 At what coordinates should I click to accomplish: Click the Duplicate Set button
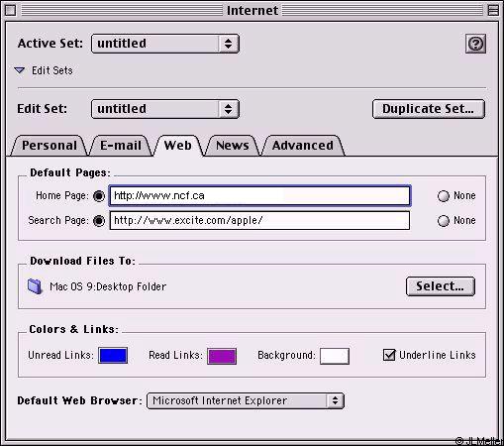click(429, 109)
